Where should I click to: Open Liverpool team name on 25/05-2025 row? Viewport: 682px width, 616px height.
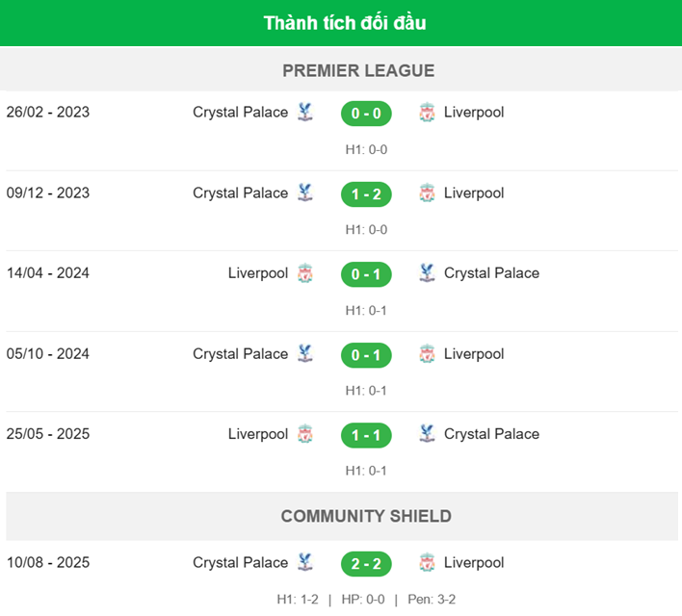257,434
